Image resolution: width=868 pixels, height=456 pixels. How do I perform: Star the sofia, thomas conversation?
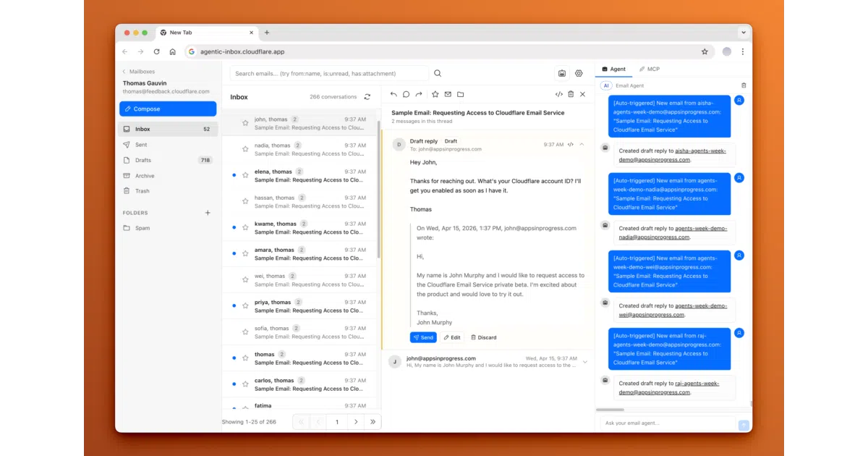245,332
